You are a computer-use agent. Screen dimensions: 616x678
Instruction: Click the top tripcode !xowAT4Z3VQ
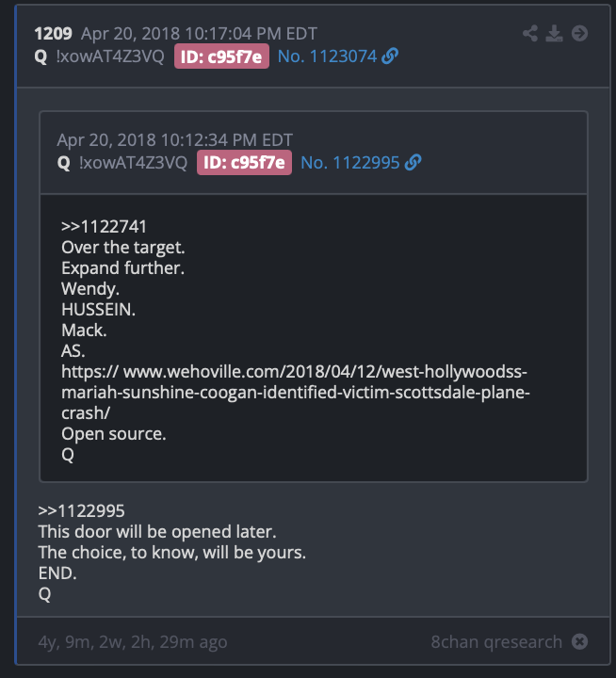click(x=110, y=56)
